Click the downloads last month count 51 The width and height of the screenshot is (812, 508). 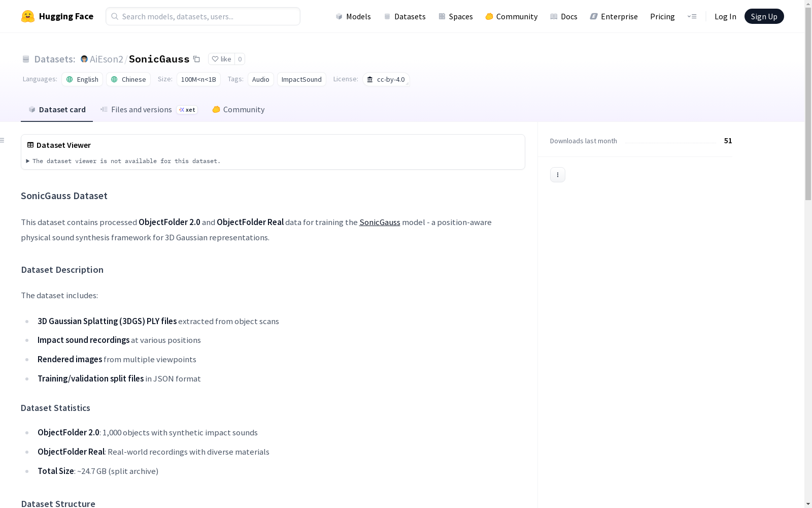728,141
